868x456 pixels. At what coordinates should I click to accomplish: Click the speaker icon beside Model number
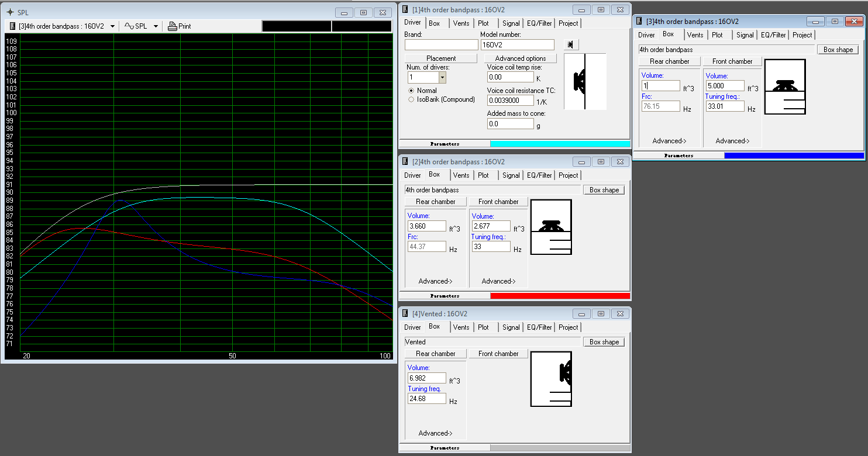click(571, 45)
